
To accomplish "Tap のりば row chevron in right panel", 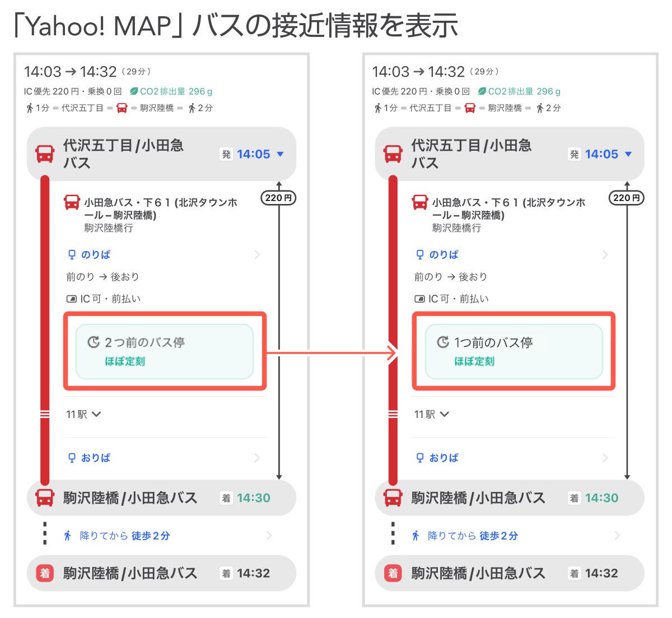I will coord(605,255).
